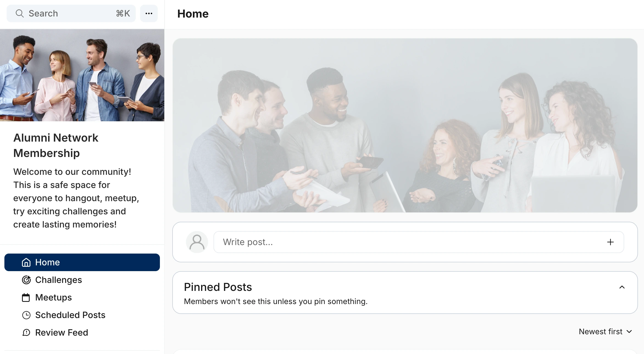Open the Challenges page
Image resolution: width=644 pixels, height=354 pixels.
tap(59, 280)
